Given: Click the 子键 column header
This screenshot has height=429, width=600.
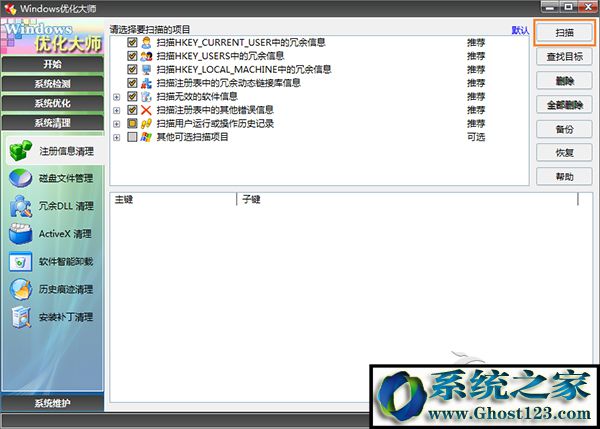Looking at the screenshot, I should coord(407,199).
